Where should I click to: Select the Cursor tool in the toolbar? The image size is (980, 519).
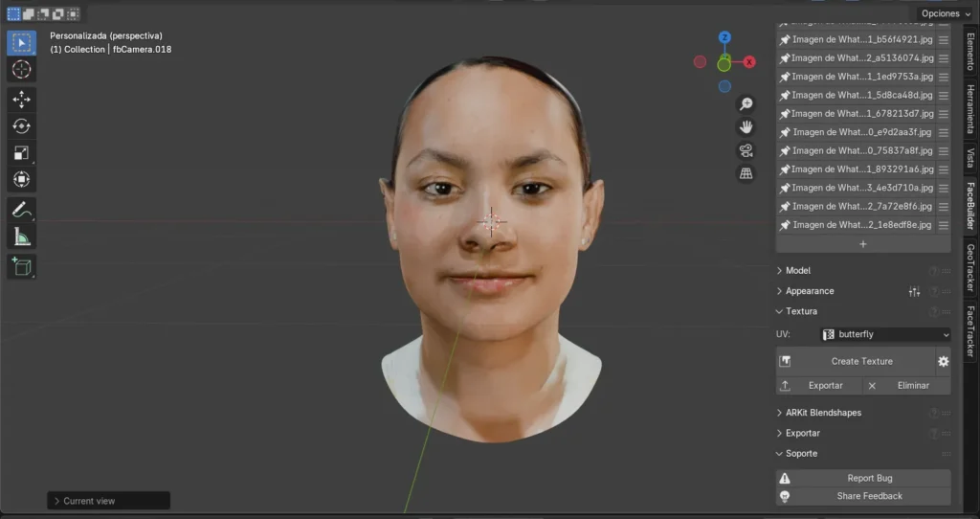(21, 69)
